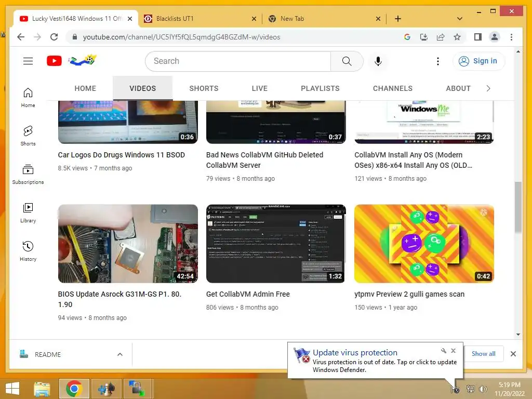Reload the current page
This screenshot has width=532, height=399.
54,37
